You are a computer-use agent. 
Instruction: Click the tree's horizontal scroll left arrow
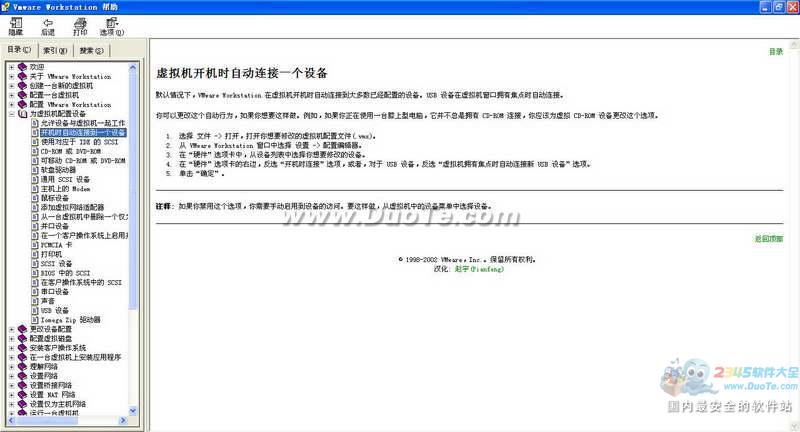pos(11,420)
